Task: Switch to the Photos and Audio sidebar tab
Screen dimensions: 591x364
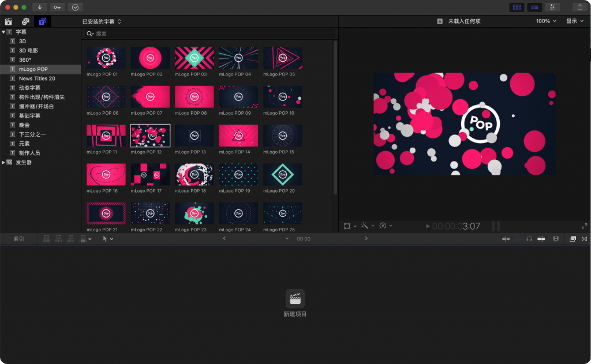Action: 25,21
